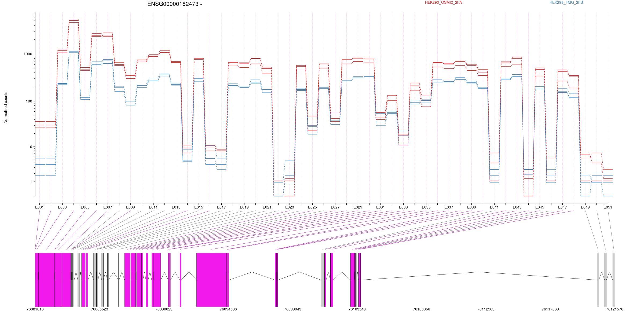Select exon bin label E035

[426, 207]
